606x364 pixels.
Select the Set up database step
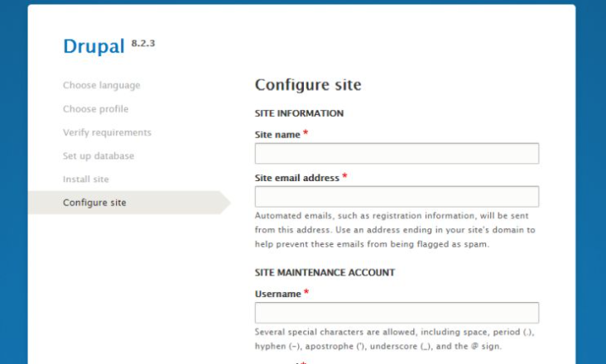(x=99, y=156)
